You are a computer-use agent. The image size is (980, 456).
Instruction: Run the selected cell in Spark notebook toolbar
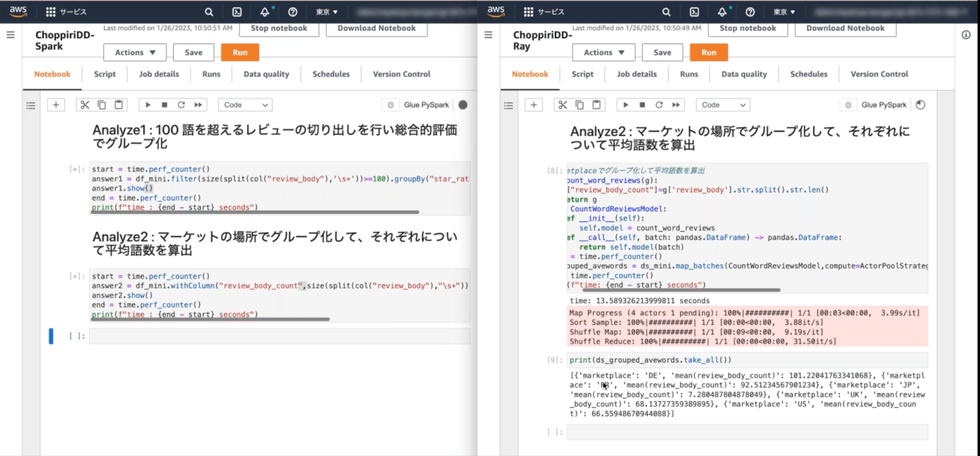148,105
